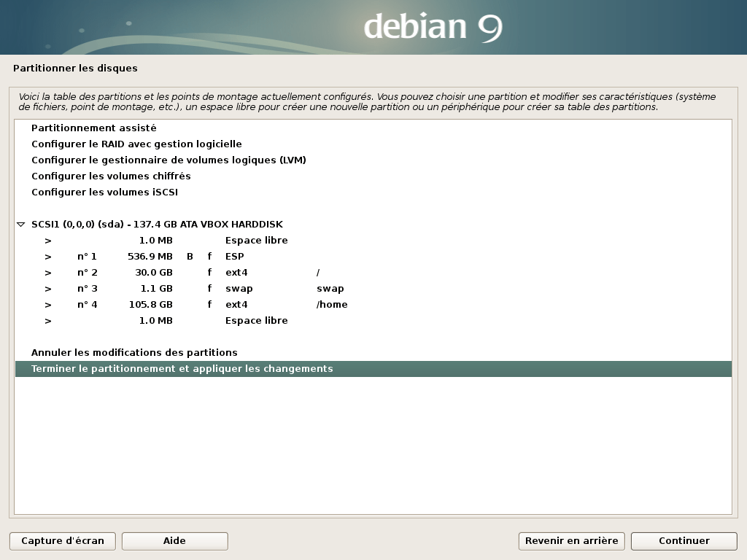Collapse the SCSI1 (sda) disk triangle
This screenshot has height=560, width=747.
(21, 225)
